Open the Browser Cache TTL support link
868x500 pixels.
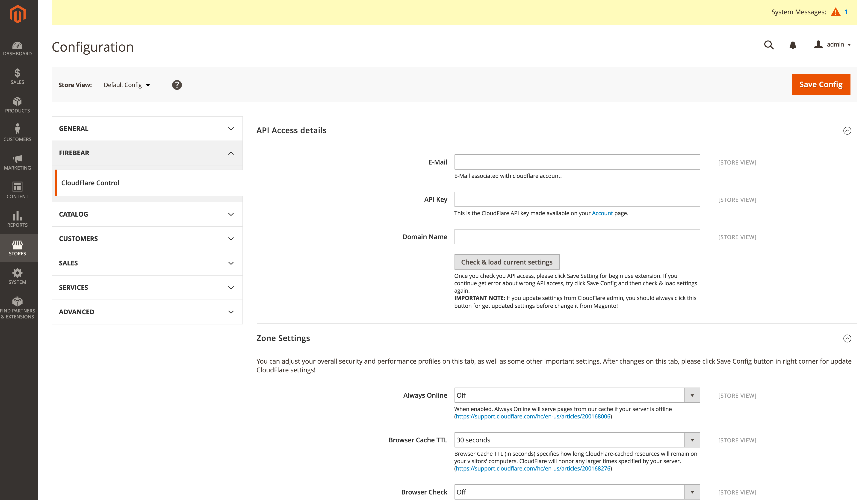[x=533, y=469]
